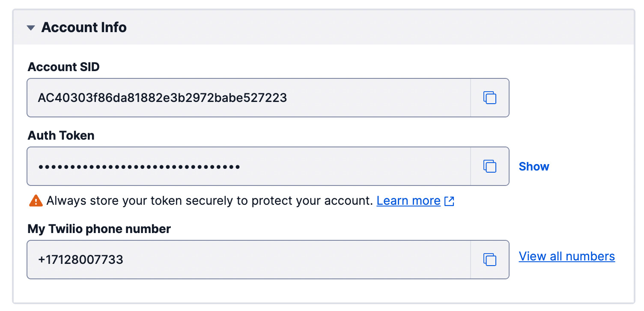Click the Account Info section header
This screenshot has height=311, width=644.
coord(83,27)
